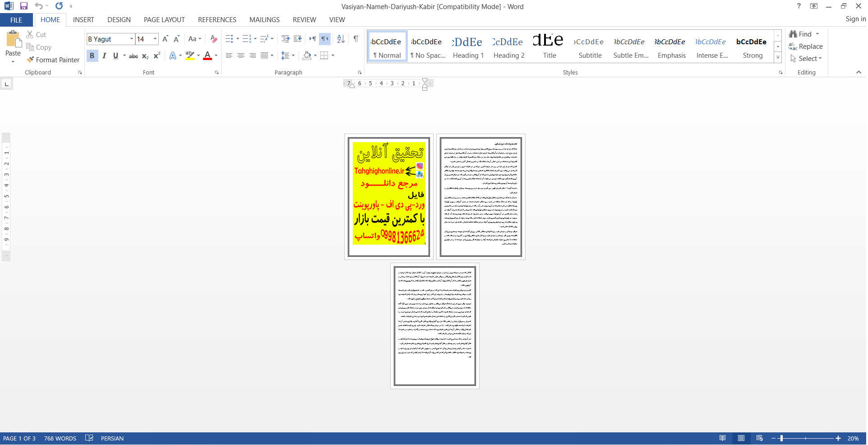Click the Redo repeat icon
The width and height of the screenshot is (868, 445).
(59, 6)
